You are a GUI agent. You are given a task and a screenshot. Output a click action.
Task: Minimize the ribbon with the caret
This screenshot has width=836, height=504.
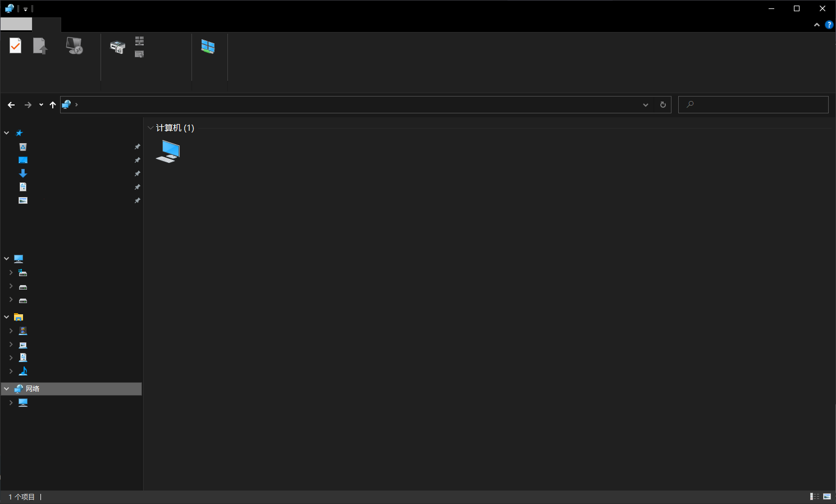817,25
